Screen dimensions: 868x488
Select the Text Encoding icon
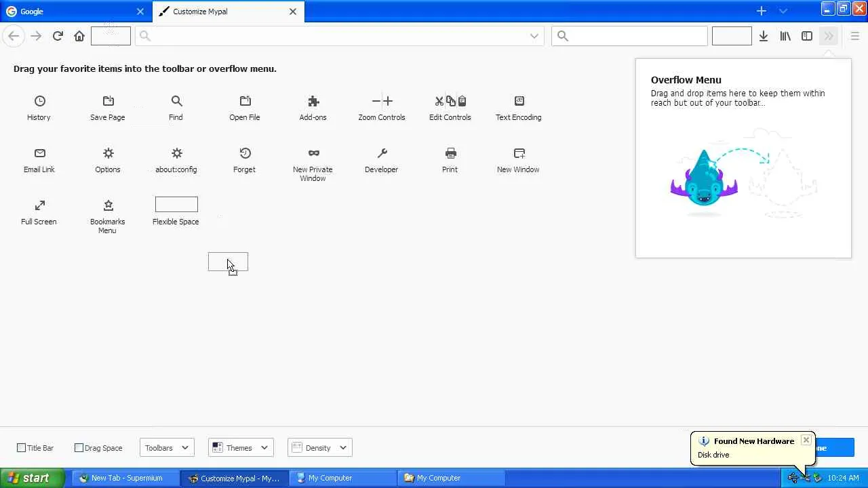[519, 101]
